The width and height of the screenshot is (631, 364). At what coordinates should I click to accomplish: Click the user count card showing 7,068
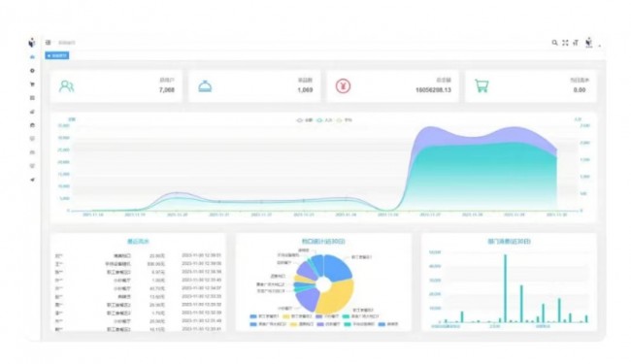(116, 85)
